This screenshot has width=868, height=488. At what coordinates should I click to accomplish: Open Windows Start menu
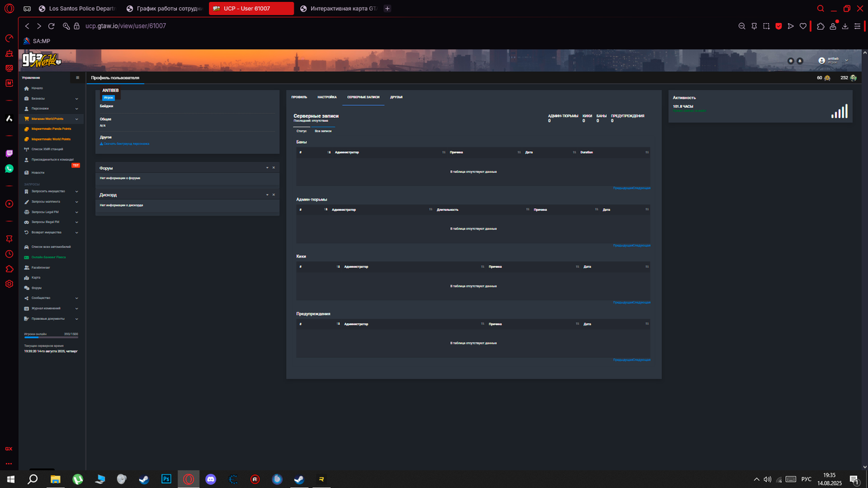coord(11,479)
